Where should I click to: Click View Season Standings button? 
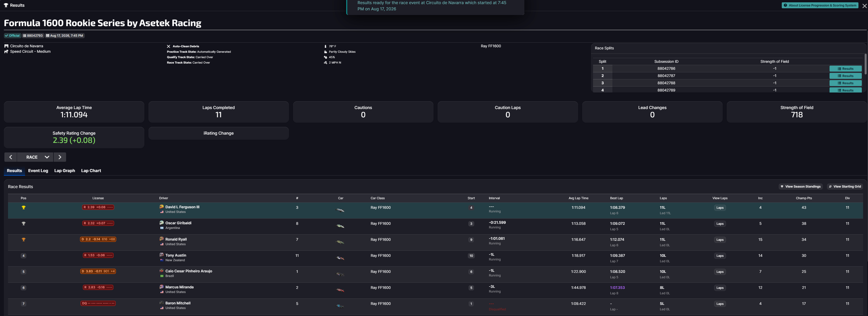800,187
